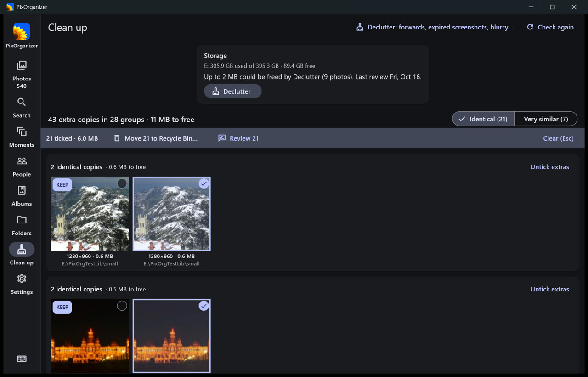Untick extras for the 0.6 MB group
Image resolution: width=588 pixels, height=377 pixels.
[x=549, y=167]
